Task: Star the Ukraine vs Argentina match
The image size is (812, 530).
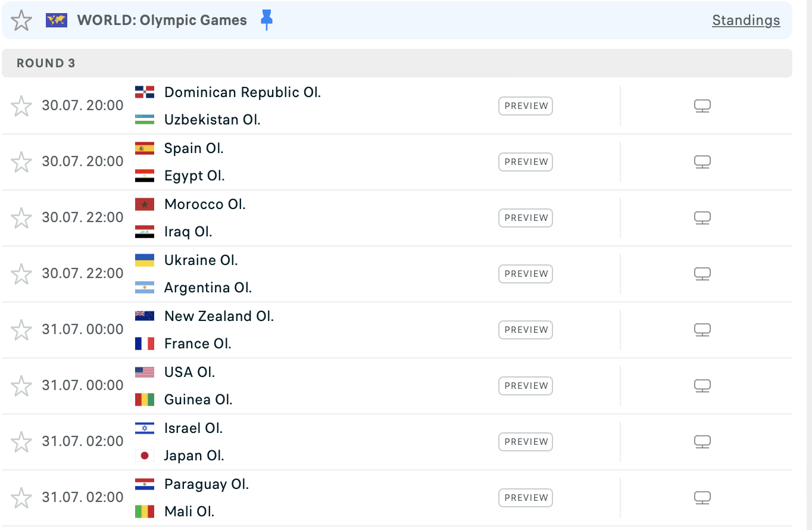Action: point(21,274)
